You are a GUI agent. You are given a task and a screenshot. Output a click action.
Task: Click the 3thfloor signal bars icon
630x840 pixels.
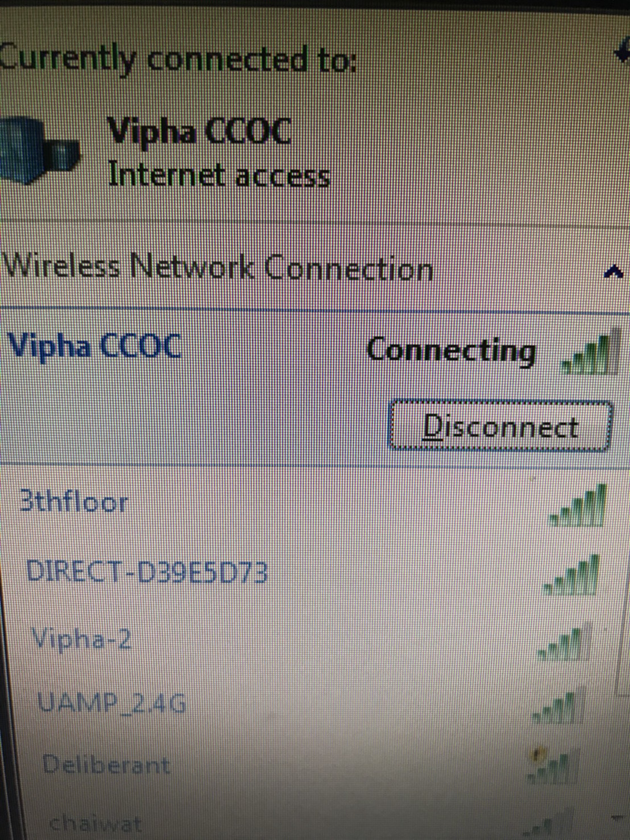pos(578,505)
